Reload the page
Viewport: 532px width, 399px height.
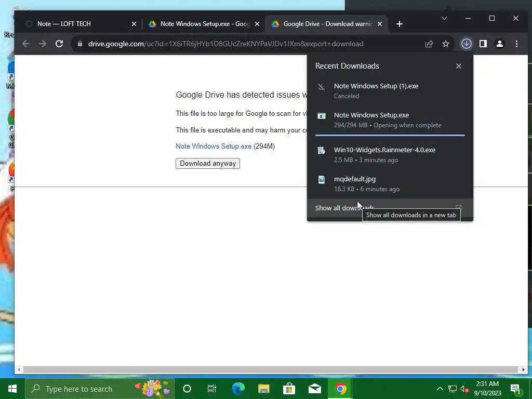(x=59, y=44)
